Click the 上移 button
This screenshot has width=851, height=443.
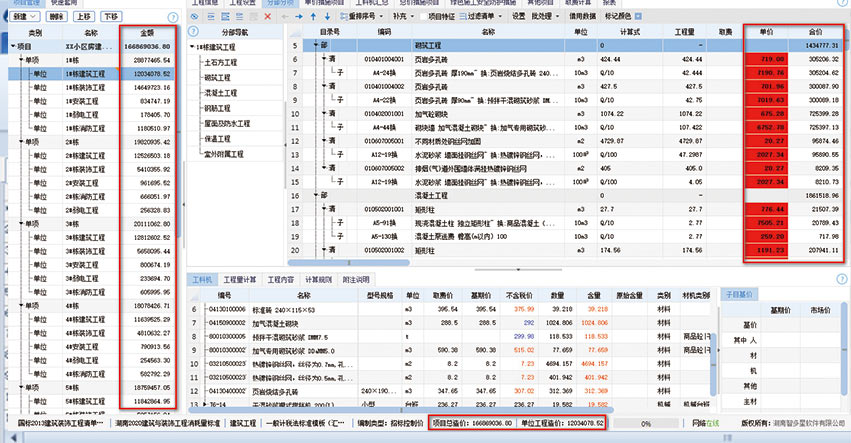coord(82,17)
